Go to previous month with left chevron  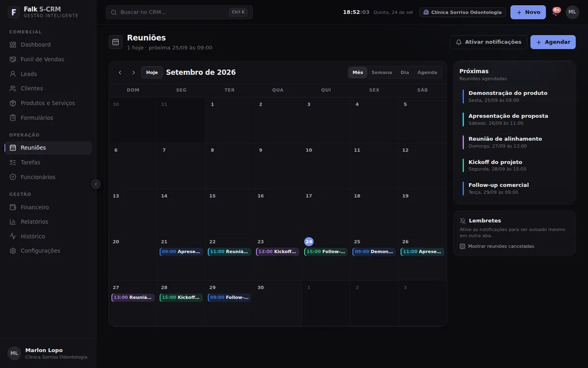(120, 73)
